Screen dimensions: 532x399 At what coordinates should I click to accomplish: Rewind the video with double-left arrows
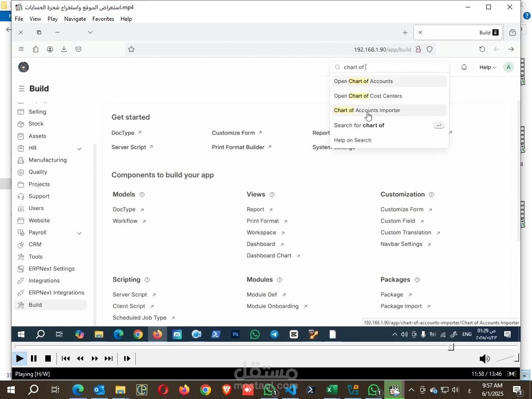pos(80,358)
